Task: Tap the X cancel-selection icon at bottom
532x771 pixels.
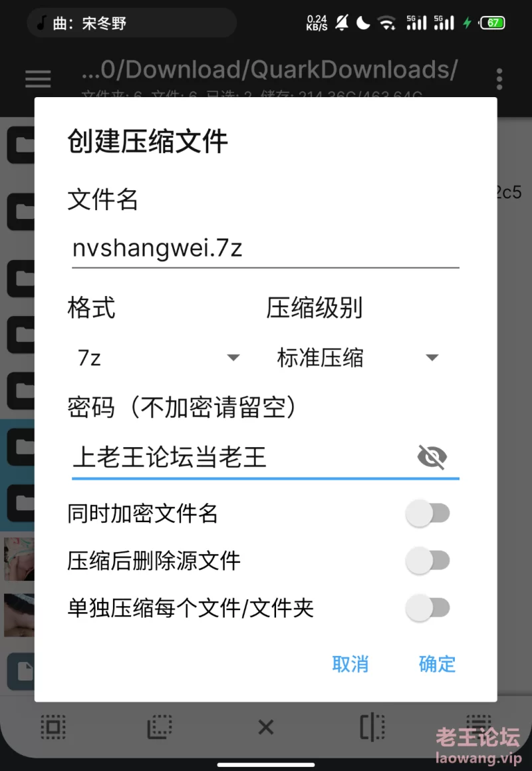Action: [266, 726]
